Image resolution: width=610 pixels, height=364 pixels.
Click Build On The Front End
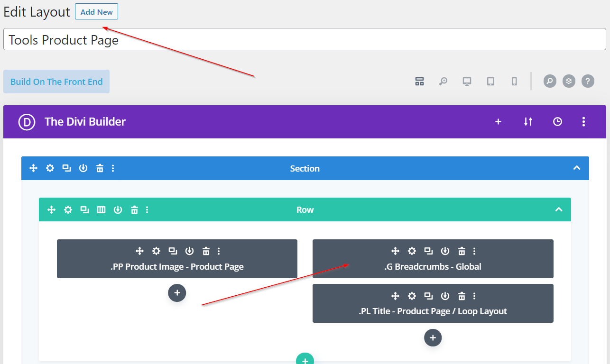click(x=56, y=82)
